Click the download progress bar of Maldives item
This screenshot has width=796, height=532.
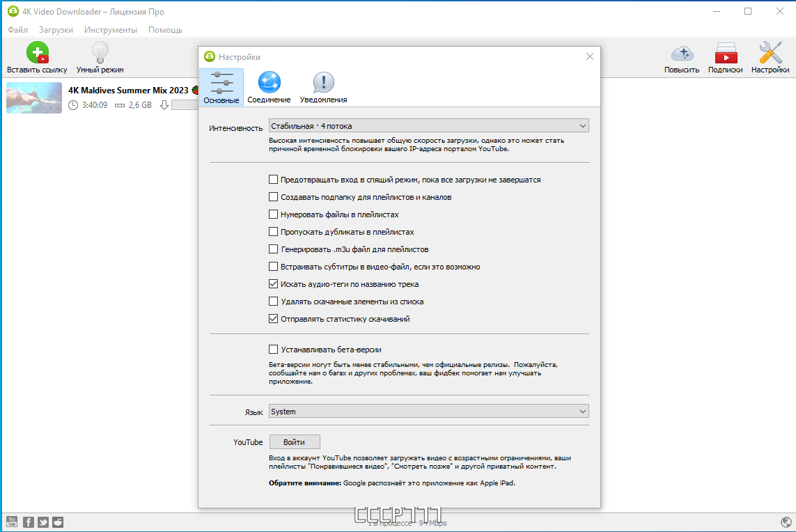tap(185, 105)
